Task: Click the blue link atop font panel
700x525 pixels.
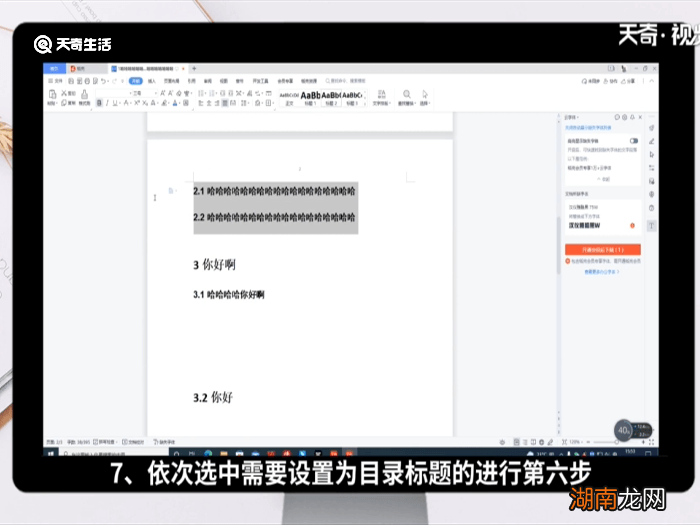Action: click(x=588, y=128)
